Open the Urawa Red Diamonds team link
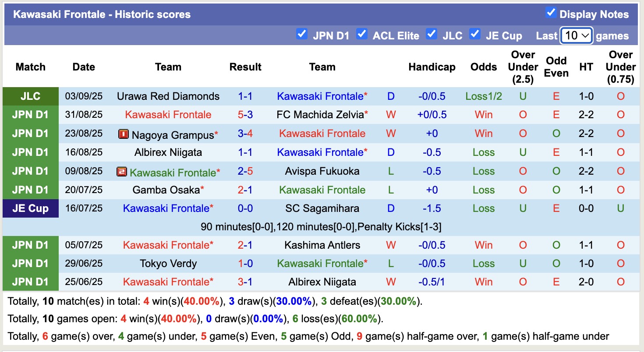 click(168, 96)
